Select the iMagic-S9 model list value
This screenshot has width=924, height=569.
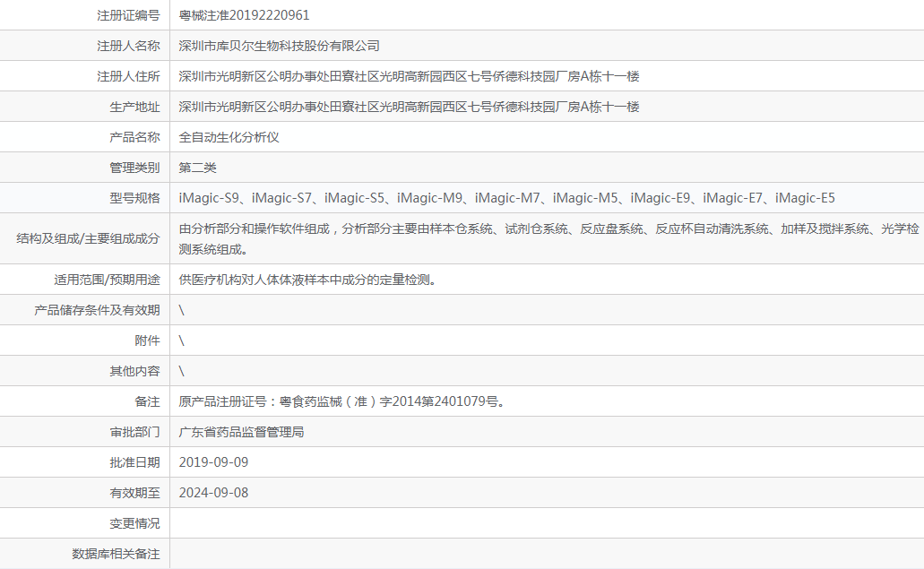coord(506,199)
